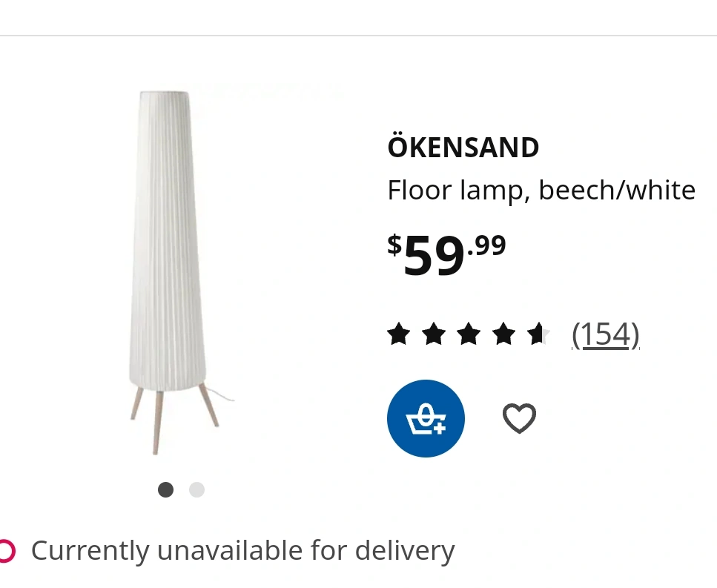The image size is (717, 588).
Task: Click the second rating star
Action: point(434,334)
